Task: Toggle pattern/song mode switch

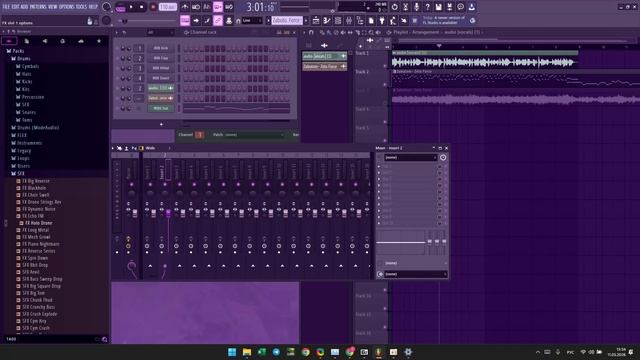Action: pos(120,7)
